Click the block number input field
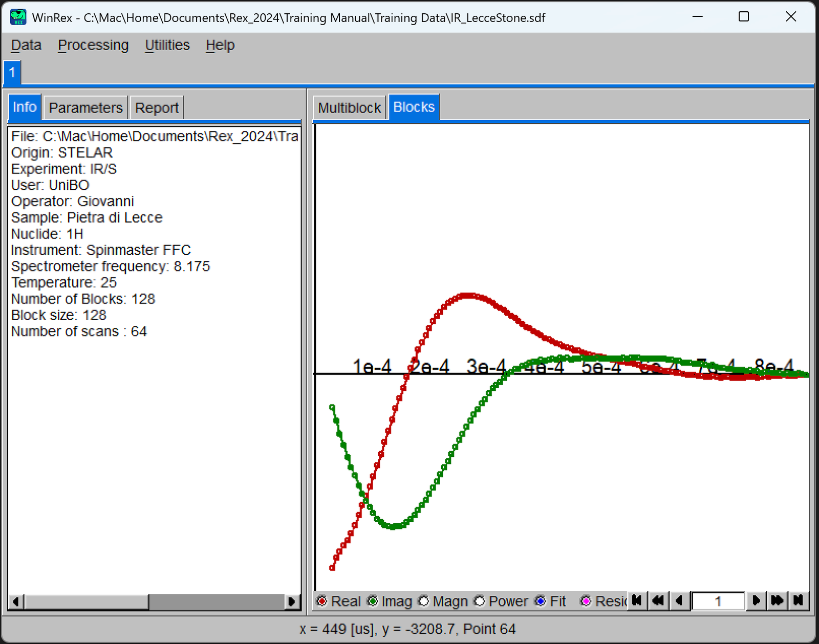This screenshot has width=819, height=644. click(718, 601)
